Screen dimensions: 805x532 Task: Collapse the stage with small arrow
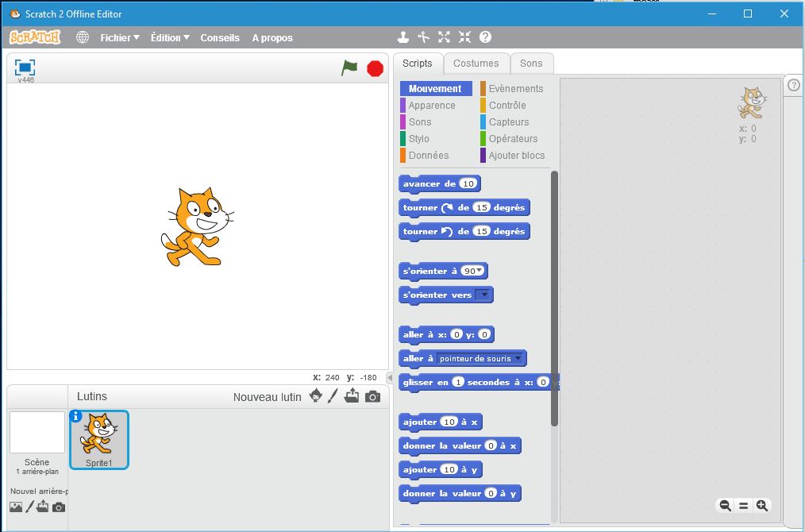(390, 377)
